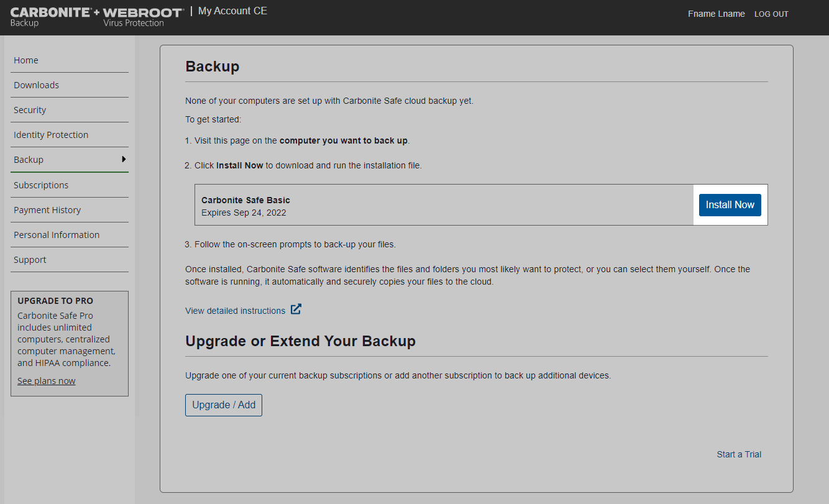Open View detailed instructions link
This screenshot has height=504, width=829.
click(x=235, y=311)
